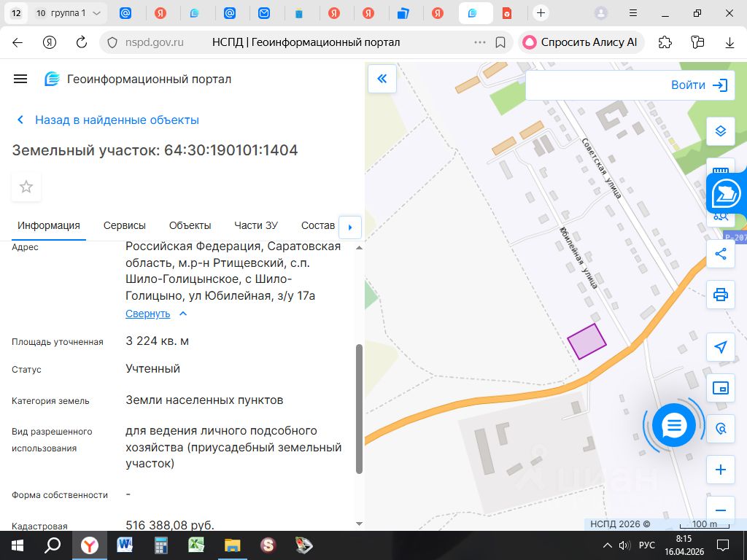The height and width of the screenshot is (560, 747).
Task: Open the address bar three-dots menu
Action: pyautogui.click(x=480, y=42)
